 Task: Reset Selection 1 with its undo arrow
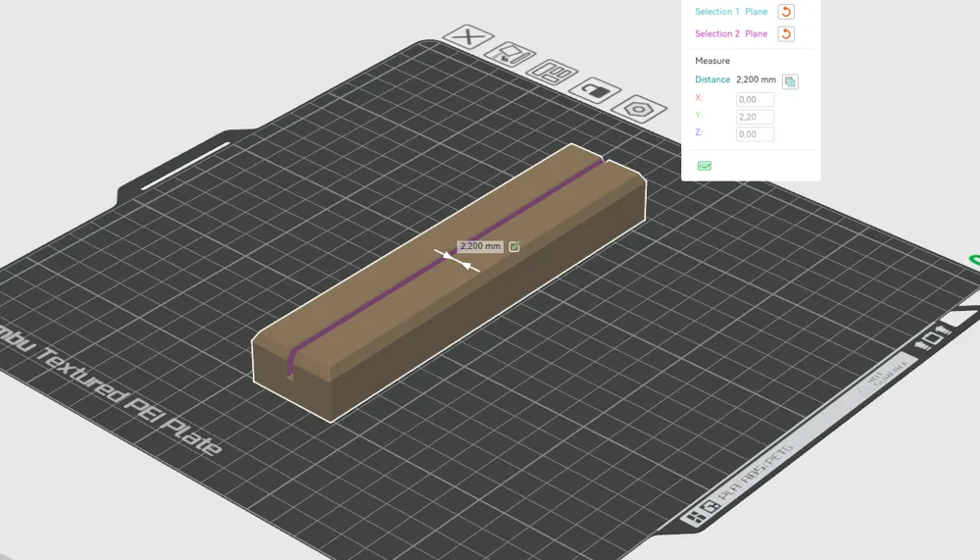tap(786, 12)
